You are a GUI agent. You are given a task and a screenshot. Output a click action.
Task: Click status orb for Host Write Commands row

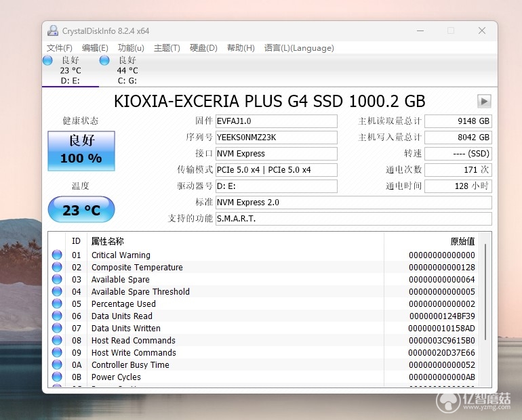point(57,352)
